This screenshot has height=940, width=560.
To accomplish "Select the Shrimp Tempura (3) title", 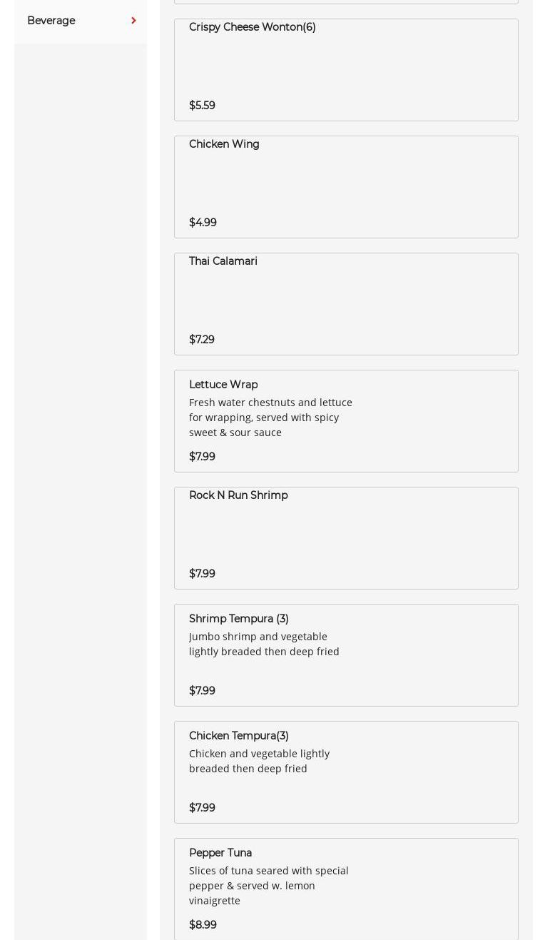I will 238,619.
